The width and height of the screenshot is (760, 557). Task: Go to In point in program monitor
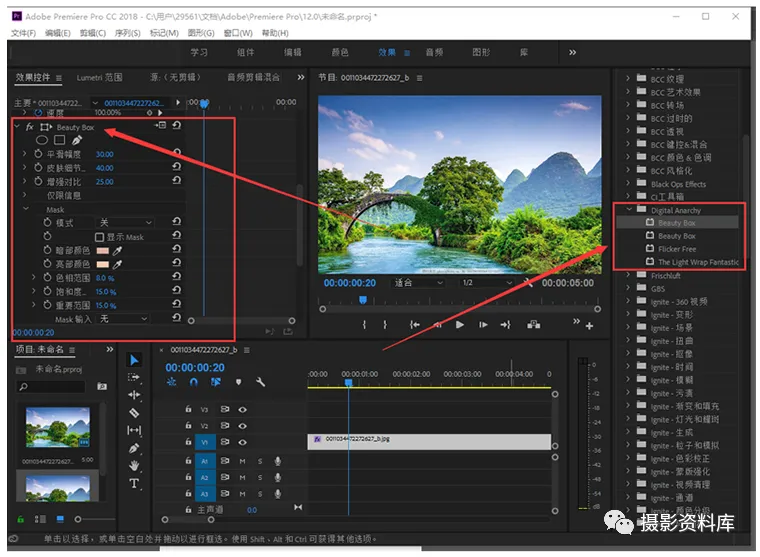tap(414, 325)
